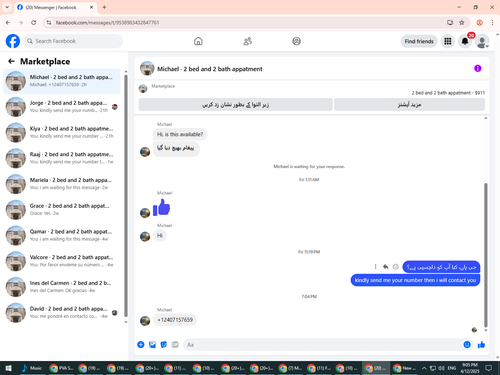Open Notifications bell with 20 badge
This screenshot has height=375, width=500.
465,41
